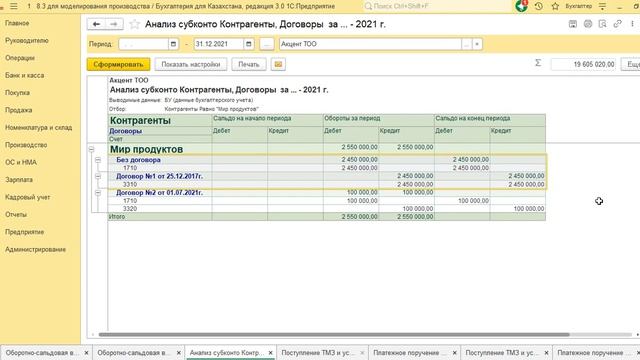Open Покупка section

(x=18, y=93)
